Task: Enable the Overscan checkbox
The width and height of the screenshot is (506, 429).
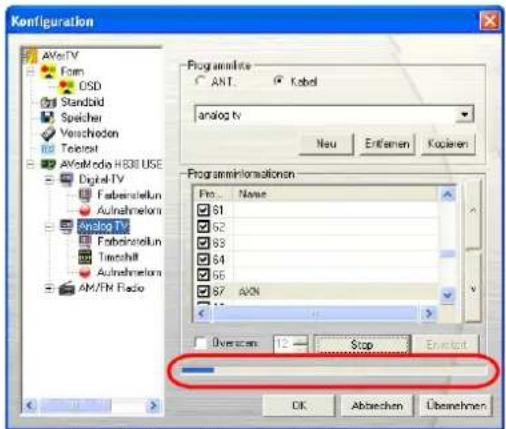Action: click(201, 343)
